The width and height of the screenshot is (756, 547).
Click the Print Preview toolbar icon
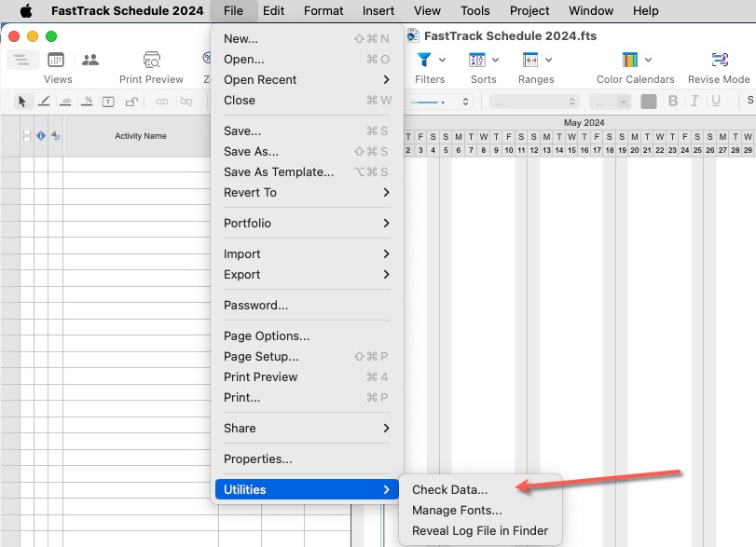click(x=151, y=61)
